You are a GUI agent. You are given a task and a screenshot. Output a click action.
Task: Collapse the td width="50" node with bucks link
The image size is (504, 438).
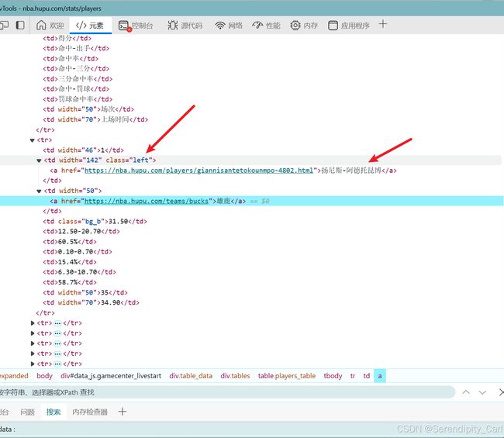pos(39,191)
